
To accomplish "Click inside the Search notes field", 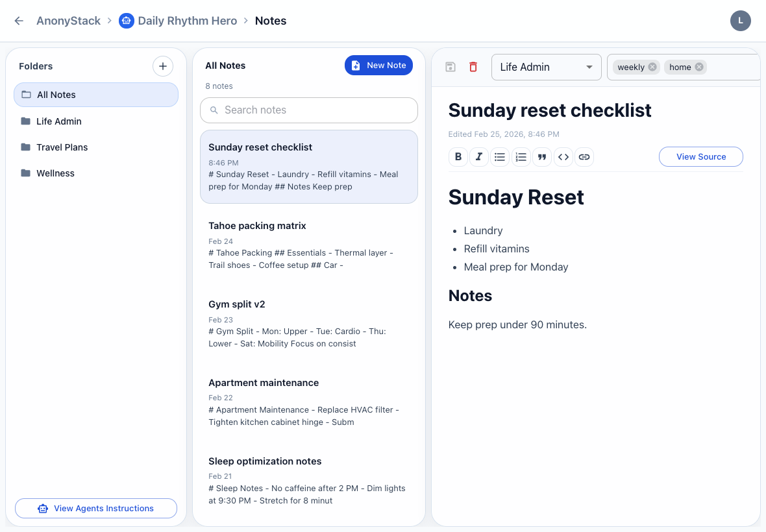I will [x=308, y=110].
